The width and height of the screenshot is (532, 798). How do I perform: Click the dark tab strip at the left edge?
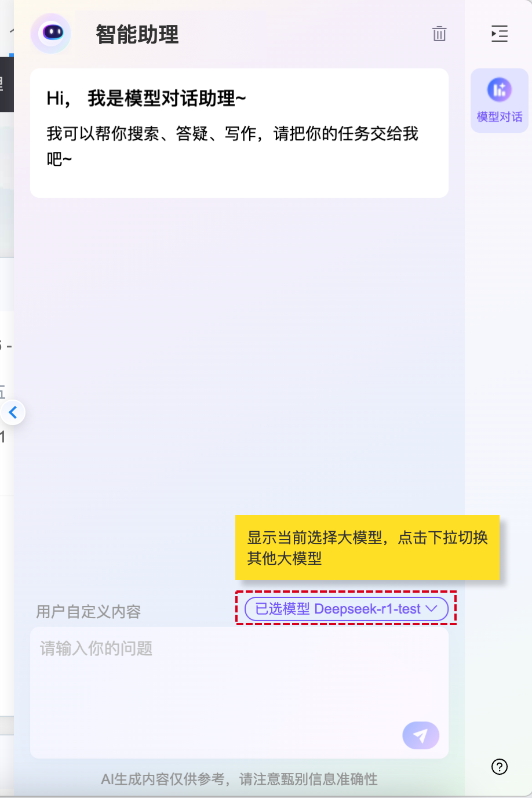6,84
